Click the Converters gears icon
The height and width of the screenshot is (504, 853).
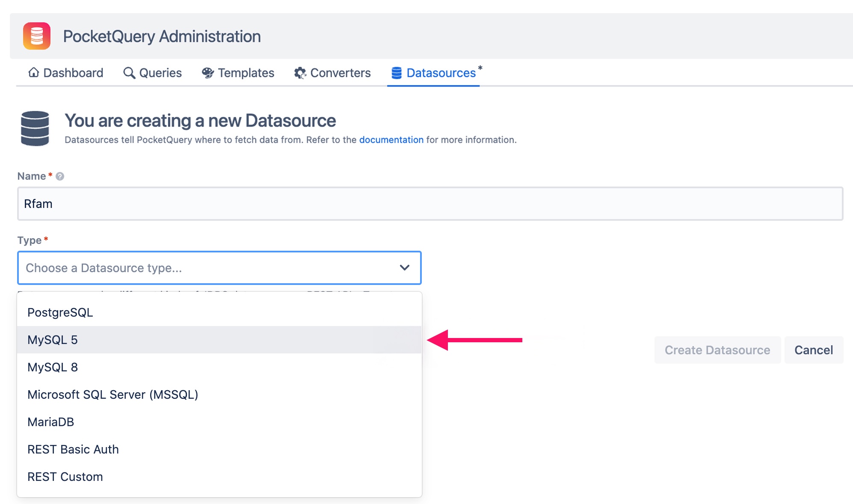tap(300, 73)
